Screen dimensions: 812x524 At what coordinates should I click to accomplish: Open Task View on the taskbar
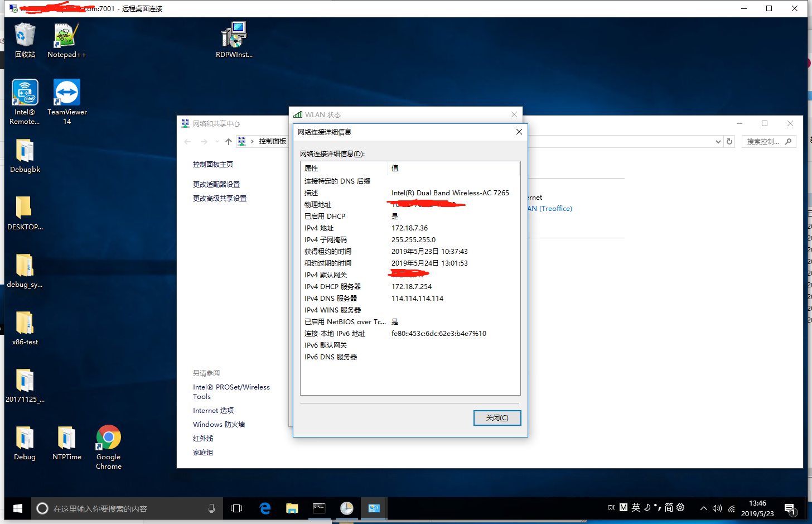[236, 508]
